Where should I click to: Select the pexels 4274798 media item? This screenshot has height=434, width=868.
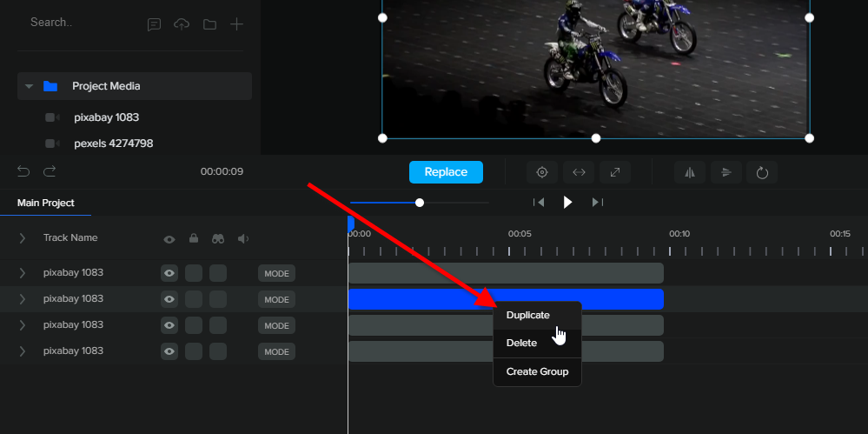114,144
